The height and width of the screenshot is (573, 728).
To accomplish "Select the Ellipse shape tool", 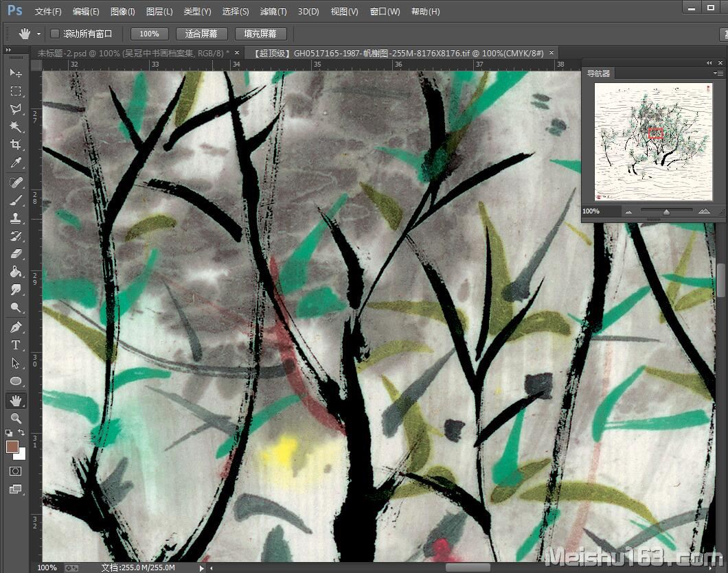I will tap(16, 381).
